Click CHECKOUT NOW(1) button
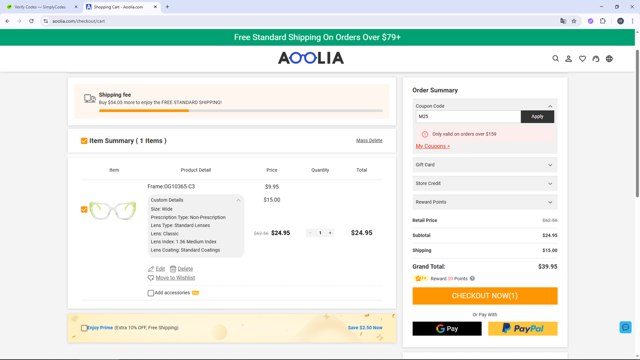The image size is (640, 360). point(484,296)
